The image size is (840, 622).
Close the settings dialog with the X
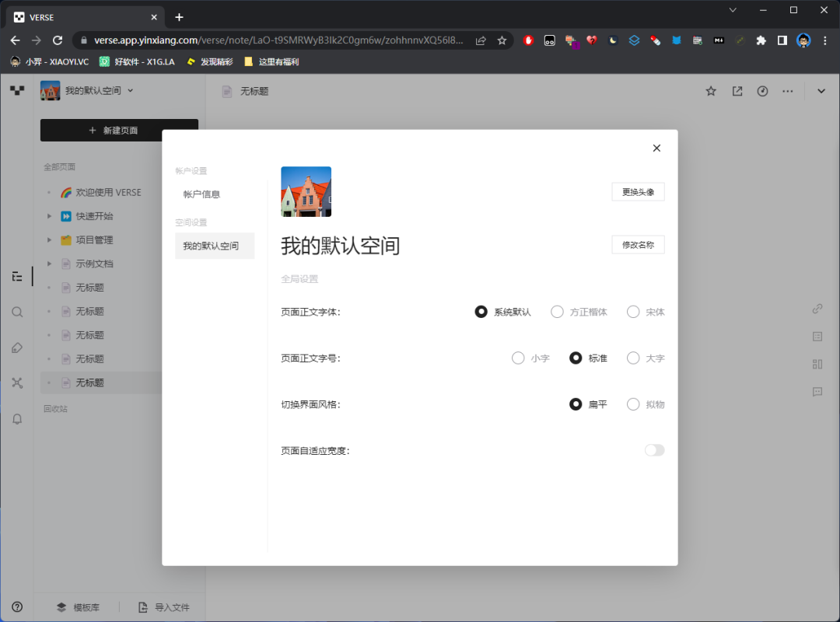(x=656, y=148)
